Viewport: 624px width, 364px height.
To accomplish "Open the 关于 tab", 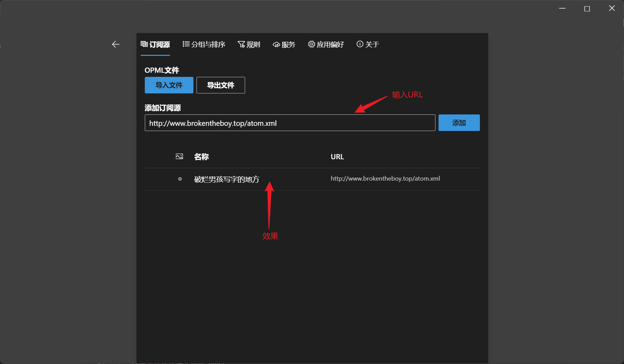I will 368,44.
